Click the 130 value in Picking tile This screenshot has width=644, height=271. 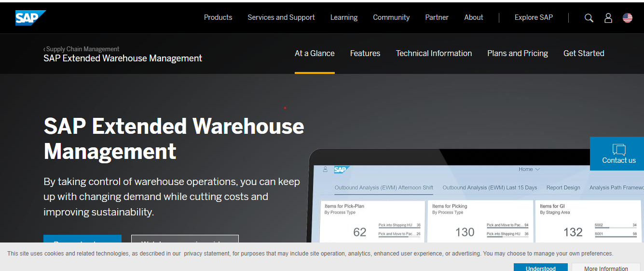click(465, 232)
